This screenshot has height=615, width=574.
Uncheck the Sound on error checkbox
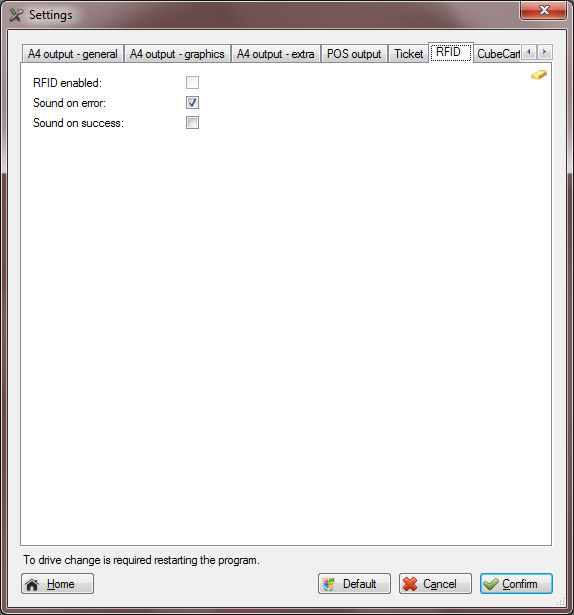click(192, 103)
